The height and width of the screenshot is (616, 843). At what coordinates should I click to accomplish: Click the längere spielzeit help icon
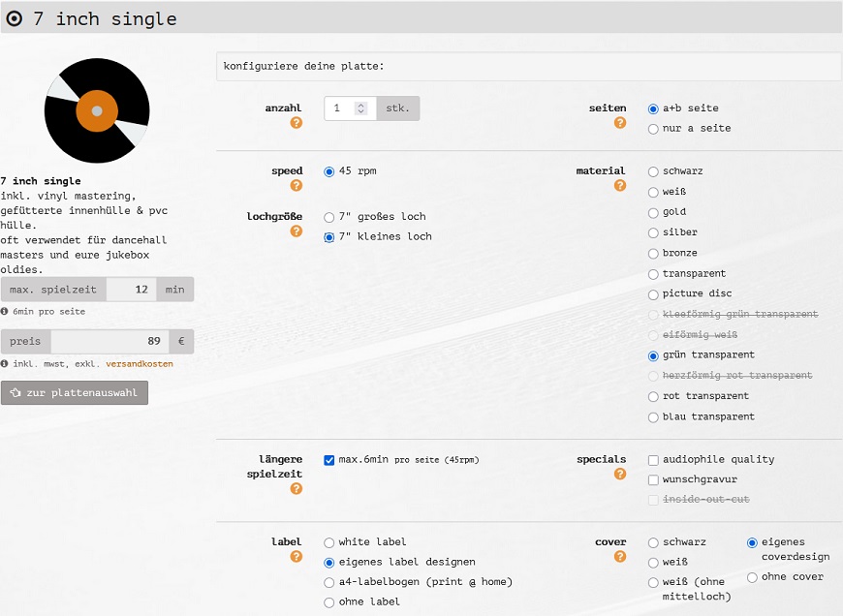[297, 489]
